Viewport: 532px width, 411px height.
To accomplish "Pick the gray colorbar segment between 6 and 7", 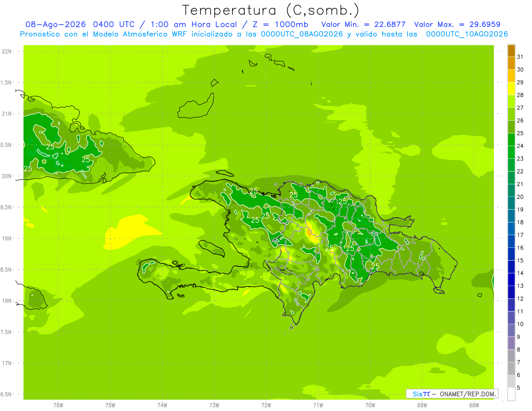I will point(511,368).
